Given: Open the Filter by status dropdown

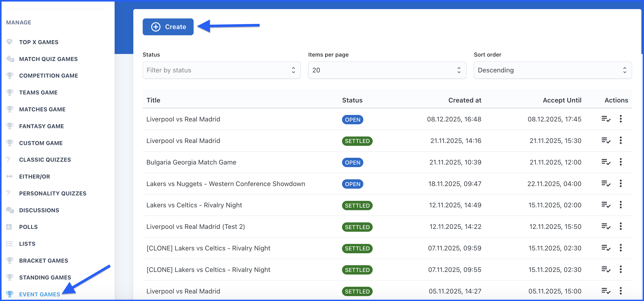Looking at the screenshot, I should pos(221,70).
